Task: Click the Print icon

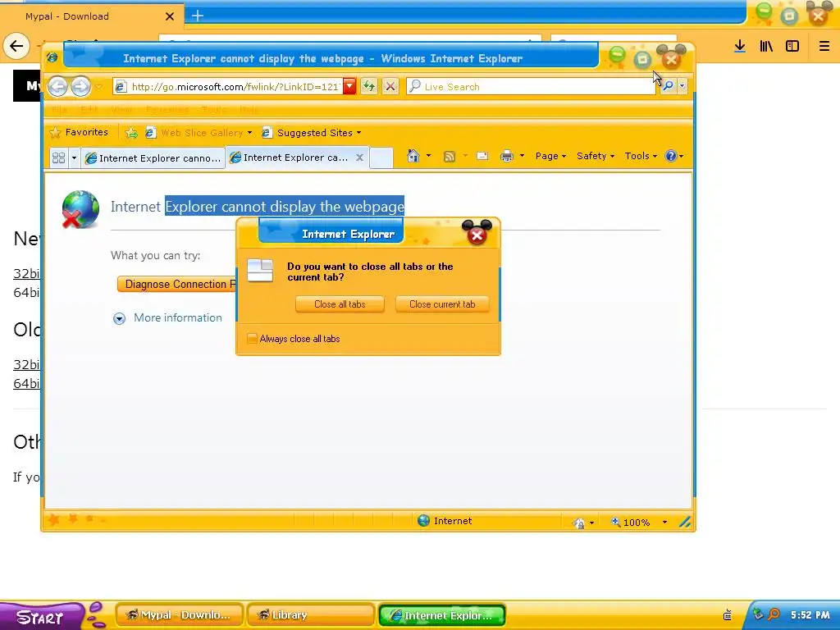Action: coord(506,156)
